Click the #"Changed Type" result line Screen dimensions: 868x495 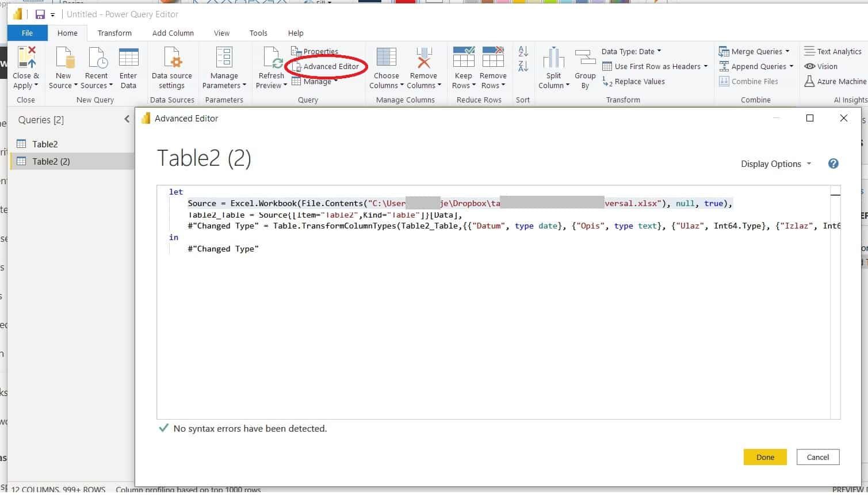pyautogui.click(x=223, y=249)
